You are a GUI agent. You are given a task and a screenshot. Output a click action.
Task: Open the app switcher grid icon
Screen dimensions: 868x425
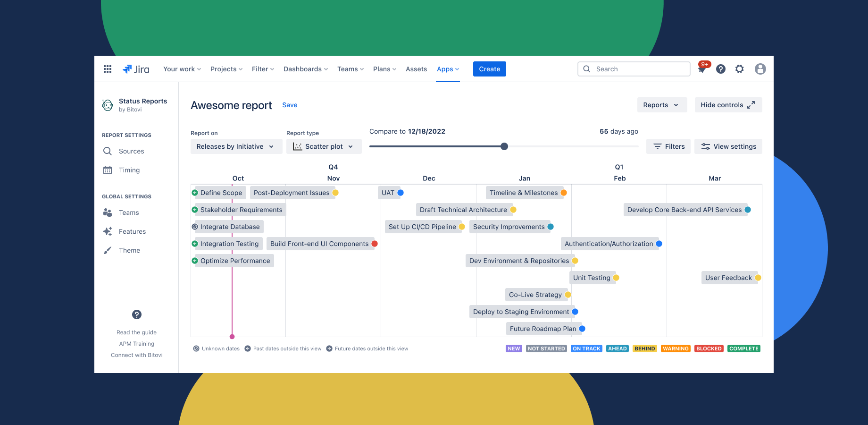click(x=108, y=69)
